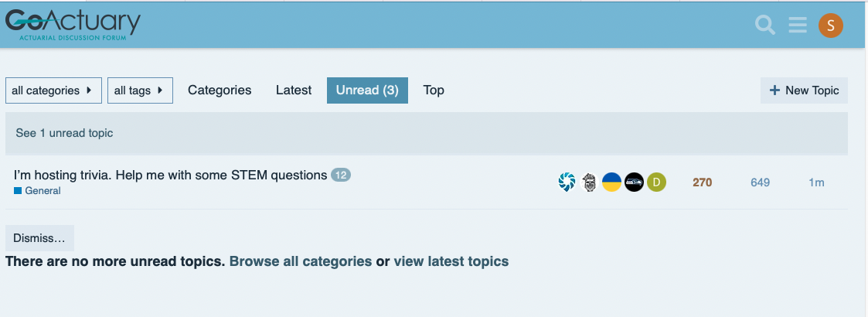Open the blue swirl poster avatar

coord(567,182)
